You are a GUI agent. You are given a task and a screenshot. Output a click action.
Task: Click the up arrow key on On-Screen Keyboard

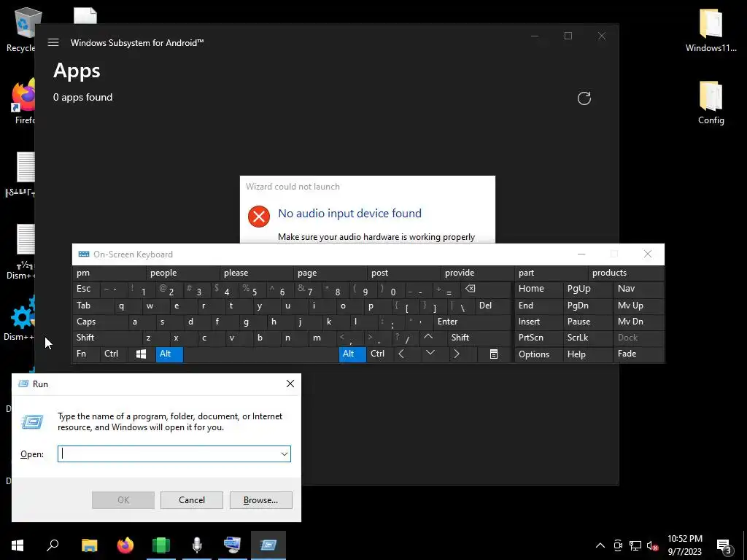tap(428, 338)
